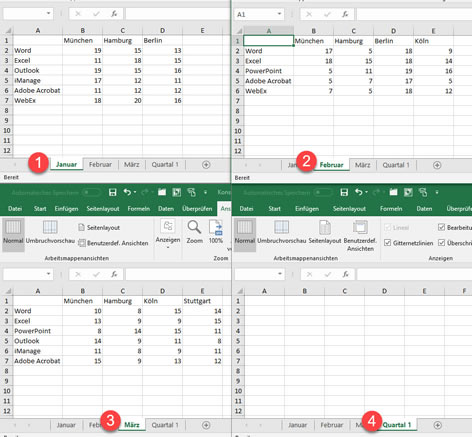Toggle the Bearbeitungsleiste checkbox
This screenshot has height=437, width=472.
pos(441,227)
